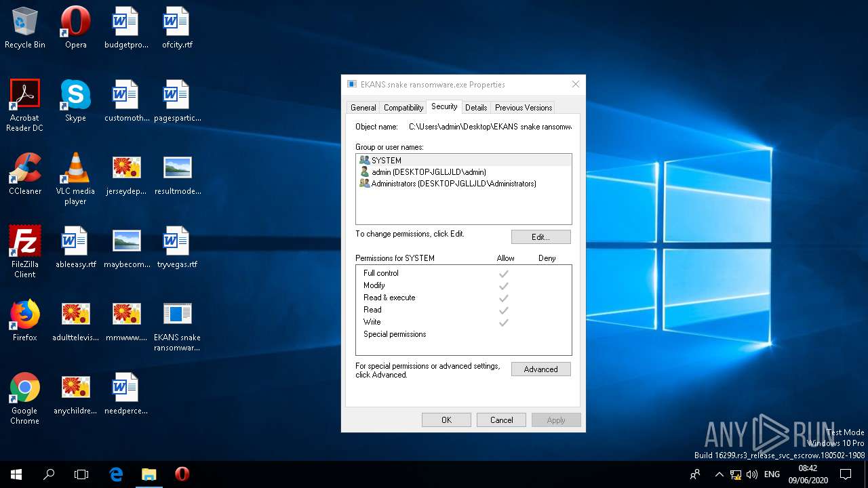The width and height of the screenshot is (868, 488).
Task: Open the Windows Start menu
Action: (16, 474)
